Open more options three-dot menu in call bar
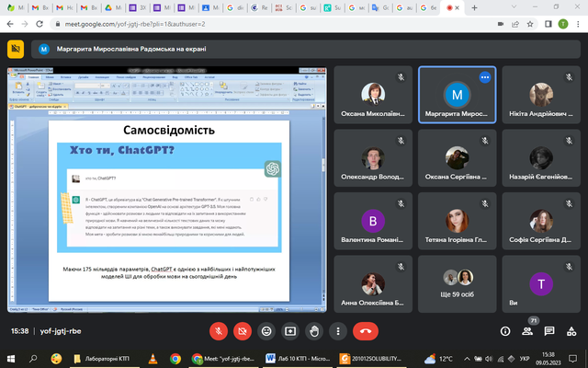 tap(338, 330)
